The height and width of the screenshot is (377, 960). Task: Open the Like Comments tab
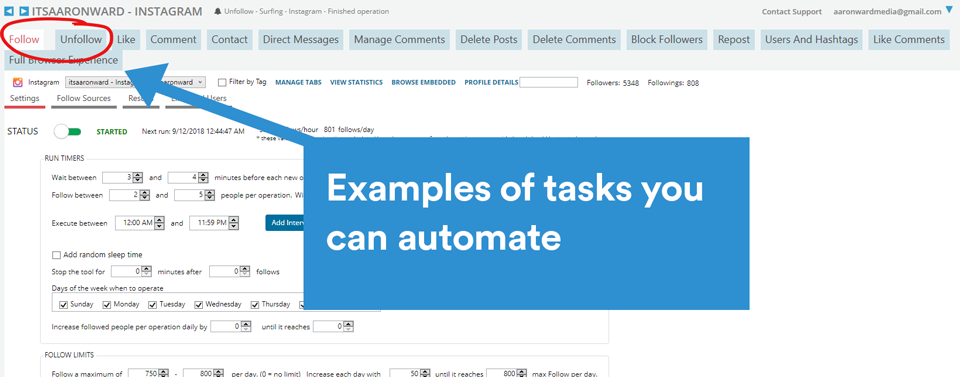click(909, 39)
